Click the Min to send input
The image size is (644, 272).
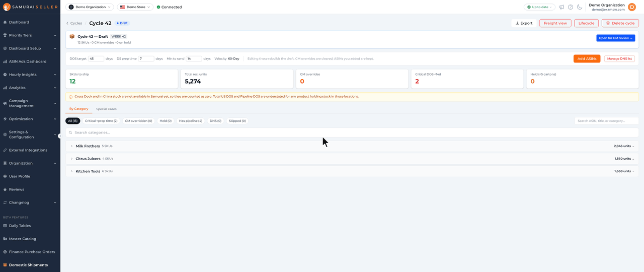click(194, 58)
